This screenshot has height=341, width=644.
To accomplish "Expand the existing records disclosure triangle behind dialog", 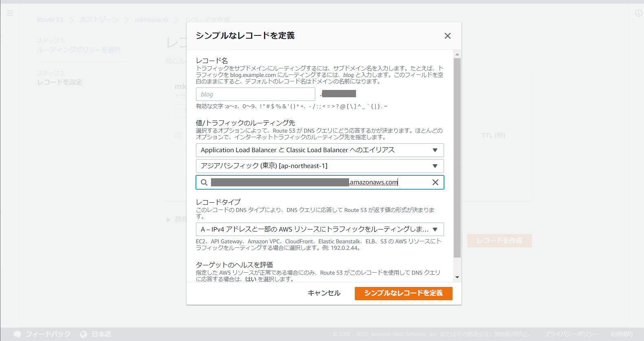I will (x=168, y=220).
